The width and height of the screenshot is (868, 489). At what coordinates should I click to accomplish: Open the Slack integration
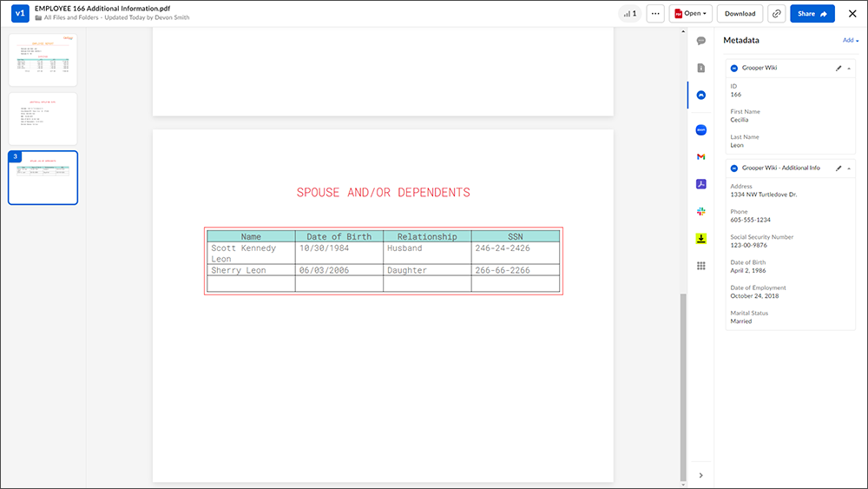tap(700, 211)
